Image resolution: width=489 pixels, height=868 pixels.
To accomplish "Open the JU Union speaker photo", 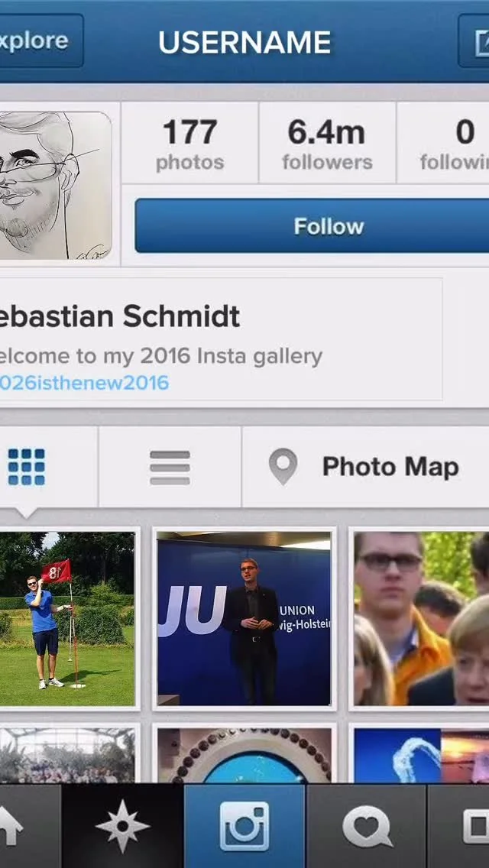I will click(244, 618).
